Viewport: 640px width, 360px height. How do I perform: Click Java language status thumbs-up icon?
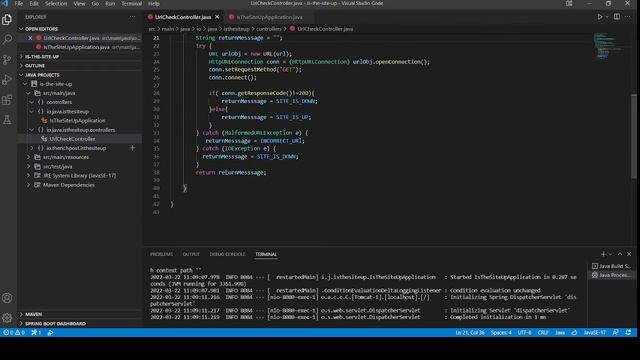[x=574, y=333]
